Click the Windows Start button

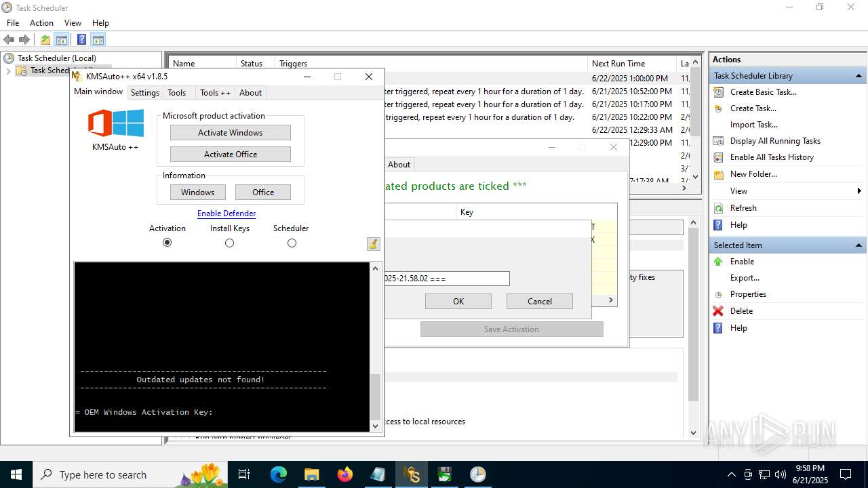point(16,474)
